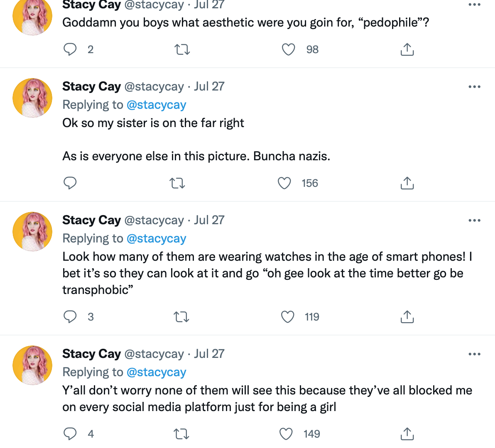Open more options for 'blocked me' tweet

click(x=475, y=354)
